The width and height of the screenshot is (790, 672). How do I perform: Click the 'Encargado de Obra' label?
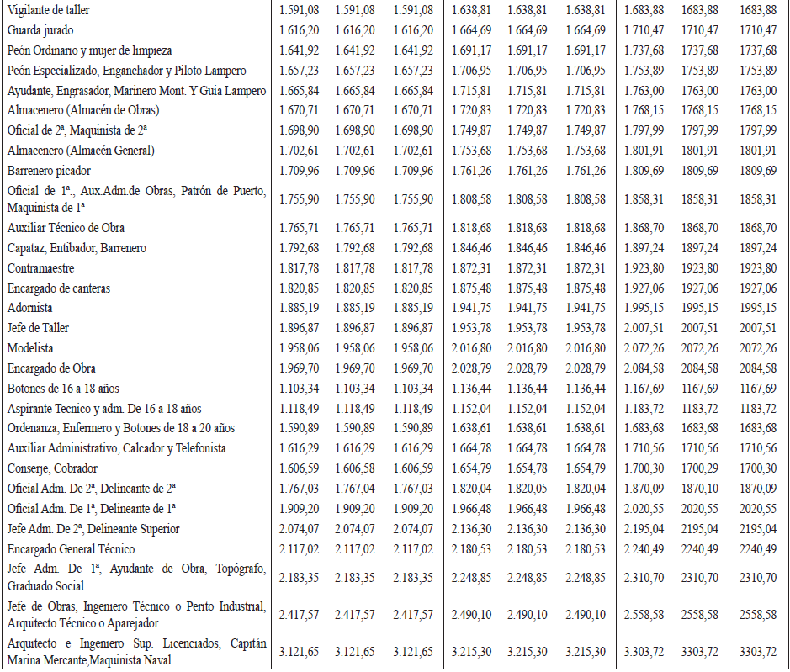click(51, 368)
